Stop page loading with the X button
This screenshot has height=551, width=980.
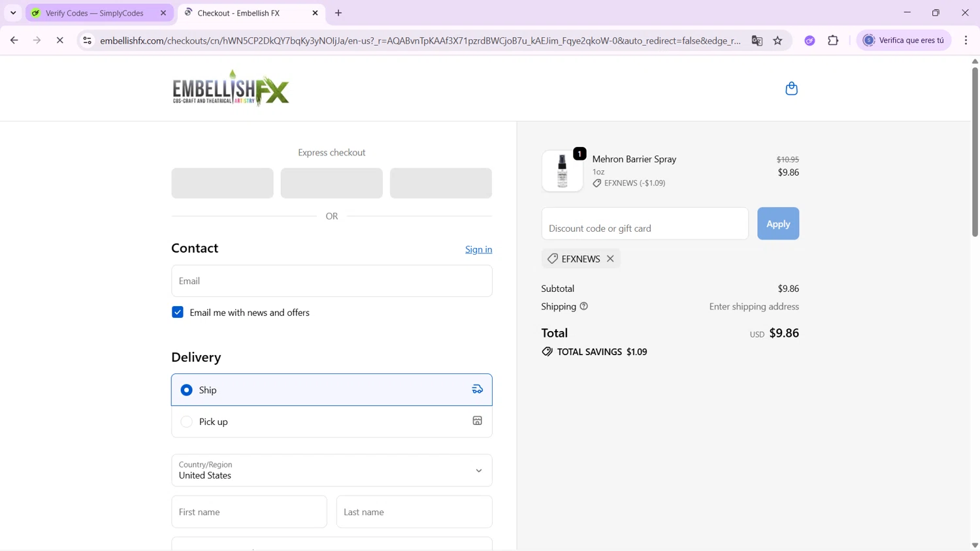point(59,40)
